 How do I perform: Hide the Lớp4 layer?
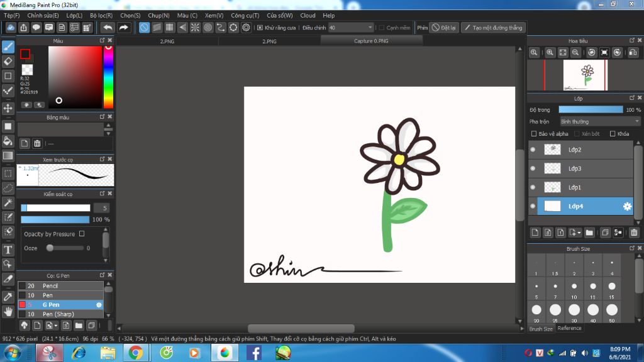coord(533,206)
